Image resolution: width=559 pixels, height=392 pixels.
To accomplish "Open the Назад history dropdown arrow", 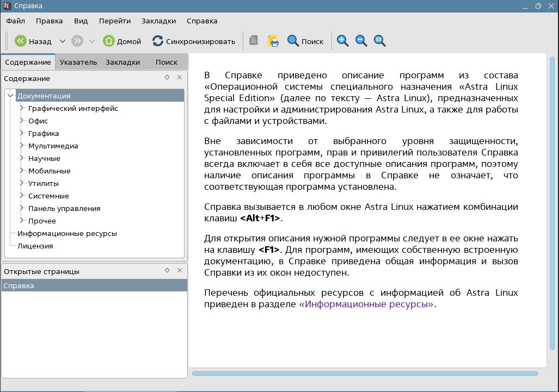I will click(63, 41).
